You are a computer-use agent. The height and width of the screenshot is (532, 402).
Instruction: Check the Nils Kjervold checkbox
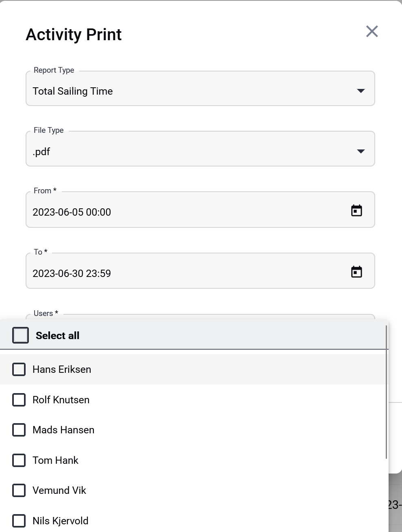coord(19,521)
